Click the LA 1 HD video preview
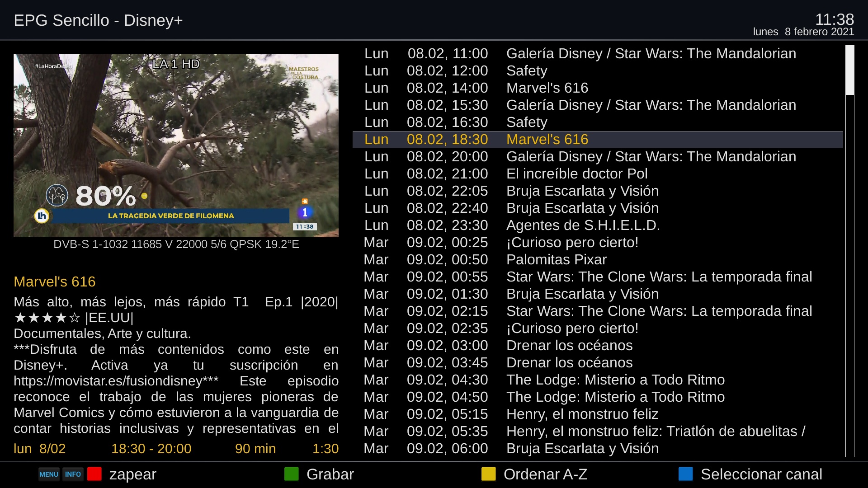Viewport: 868px width, 488px height. 176,145
